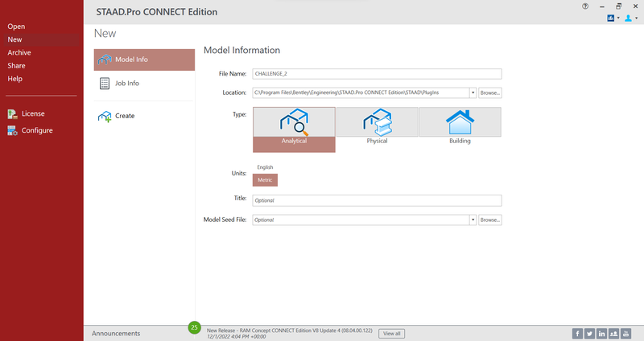
Task: Browse for the Location folder
Action: pos(490,92)
